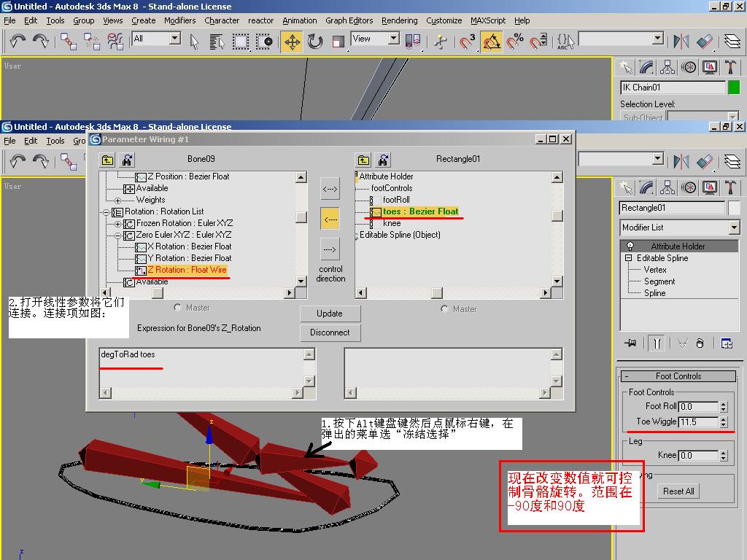Viewport: 747px width, 560px height.
Task: Toggle Attribute Holder modifier lightbulb
Action: pyautogui.click(x=630, y=246)
